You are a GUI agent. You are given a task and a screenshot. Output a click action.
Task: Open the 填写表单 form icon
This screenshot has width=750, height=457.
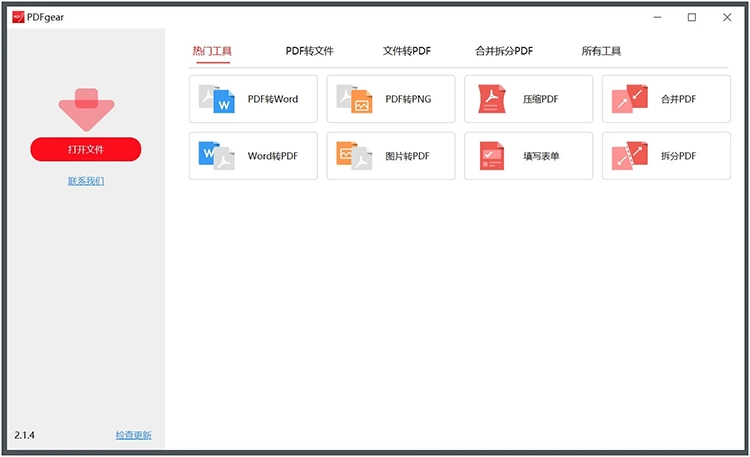(492, 156)
